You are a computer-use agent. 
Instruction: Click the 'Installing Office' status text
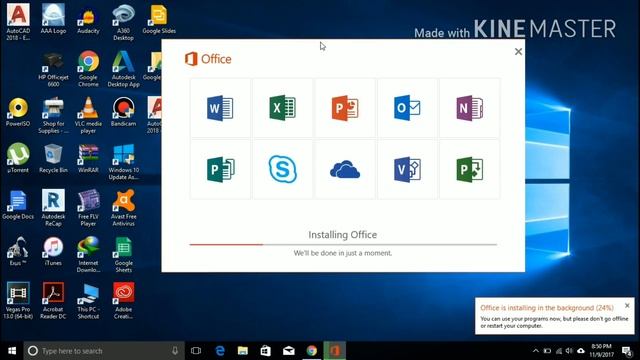pyautogui.click(x=342, y=235)
